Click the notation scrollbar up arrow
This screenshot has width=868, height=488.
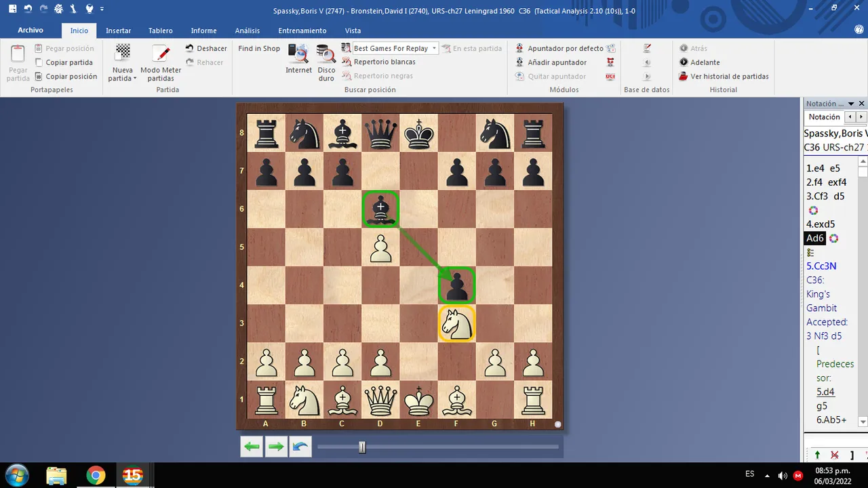863,161
